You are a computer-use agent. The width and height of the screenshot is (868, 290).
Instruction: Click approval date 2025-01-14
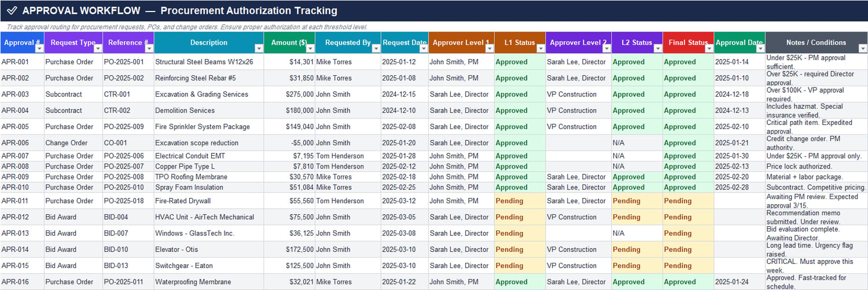pyautogui.click(x=740, y=62)
